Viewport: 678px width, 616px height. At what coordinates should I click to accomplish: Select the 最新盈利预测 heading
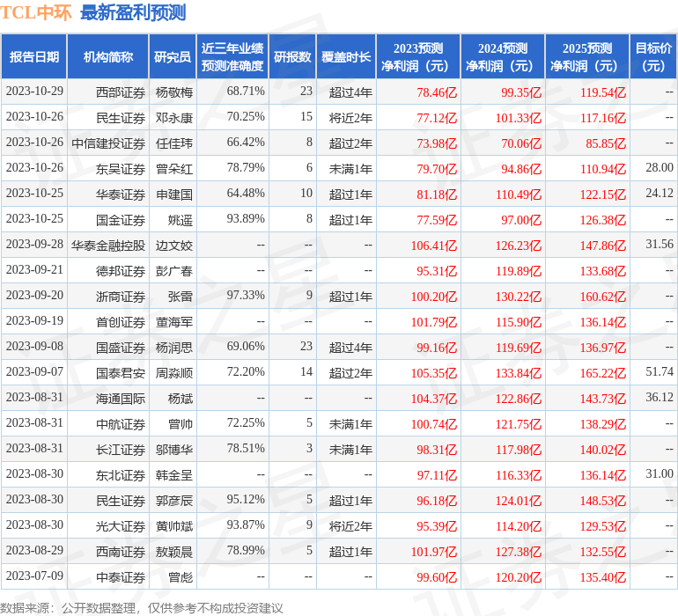(133, 12)
